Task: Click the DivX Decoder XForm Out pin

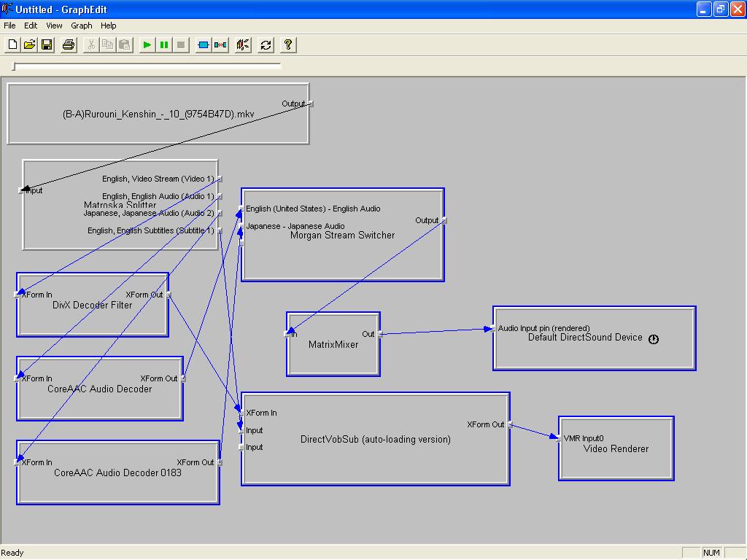Action: (x=169, y=295)
